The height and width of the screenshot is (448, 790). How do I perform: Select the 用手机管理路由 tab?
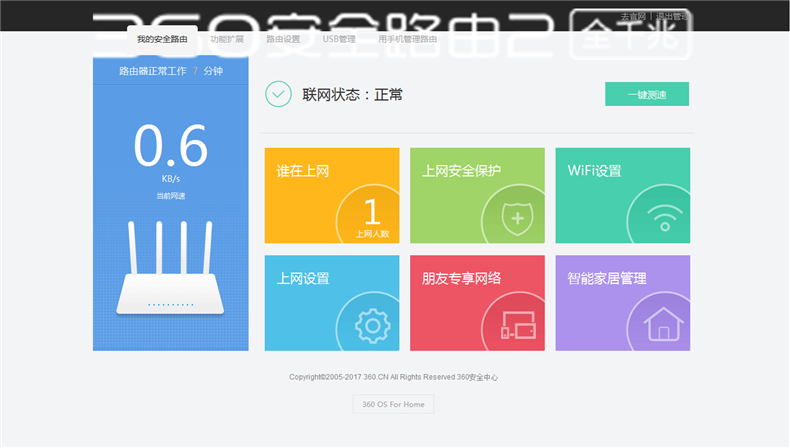click(x=407, y=39)
